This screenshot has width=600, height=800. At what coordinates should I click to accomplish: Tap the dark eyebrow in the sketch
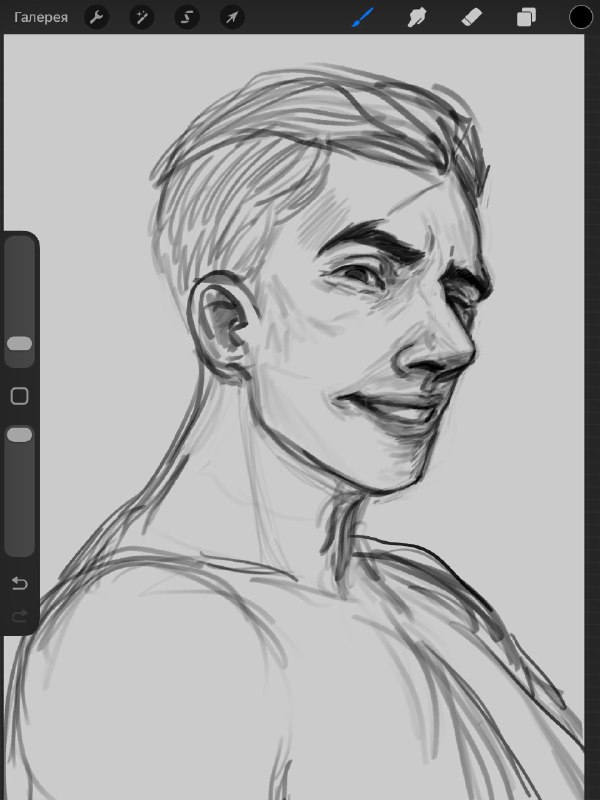click(372, 240)
